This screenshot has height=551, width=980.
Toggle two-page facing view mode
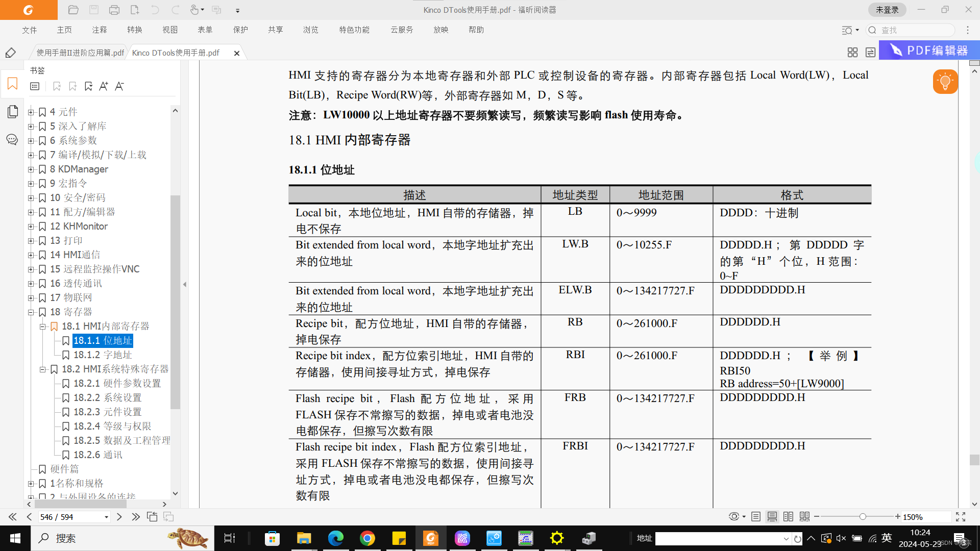[788, 517]
